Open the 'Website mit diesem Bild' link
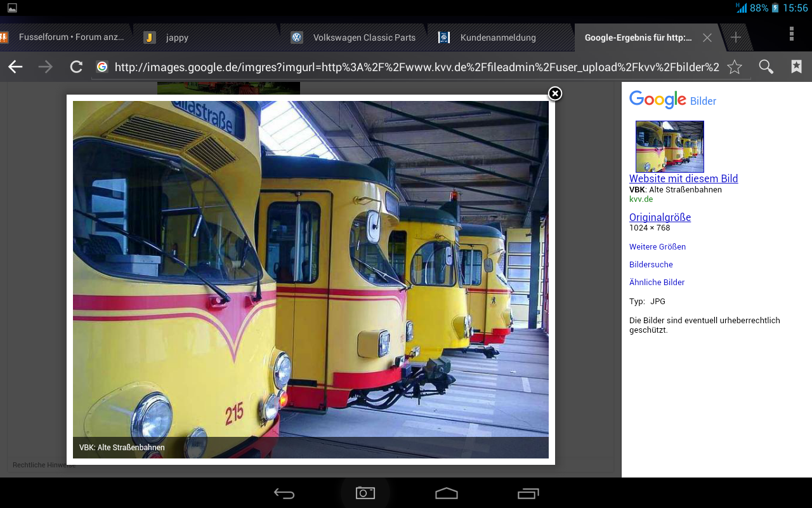Image resolution: width=812 pixels, height=508 pixels. click(x=683, y=178)
